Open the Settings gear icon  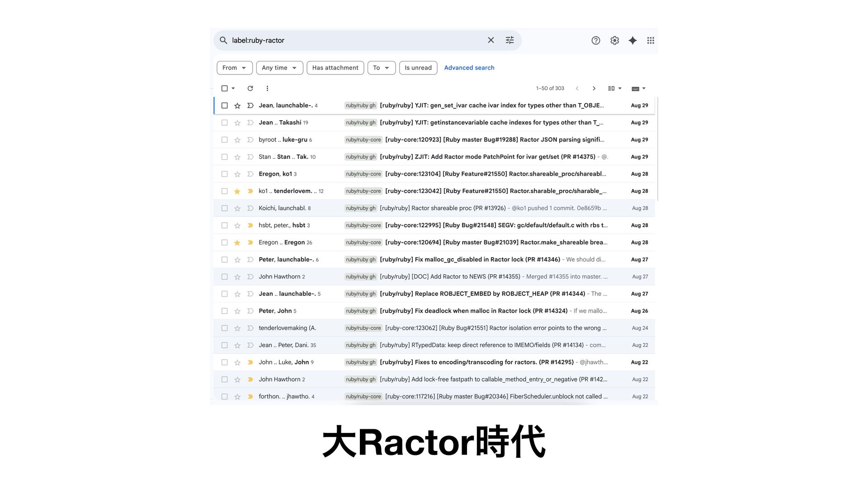[x=614, y=40]
